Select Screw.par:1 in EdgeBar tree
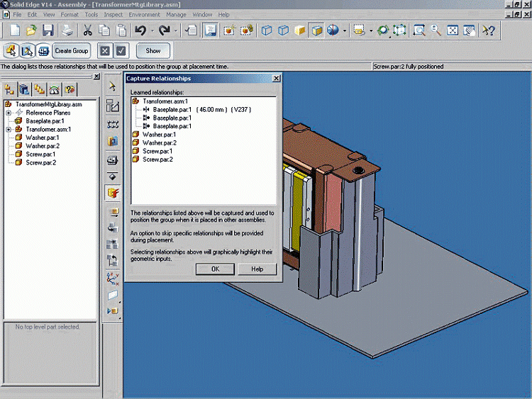 40,154
